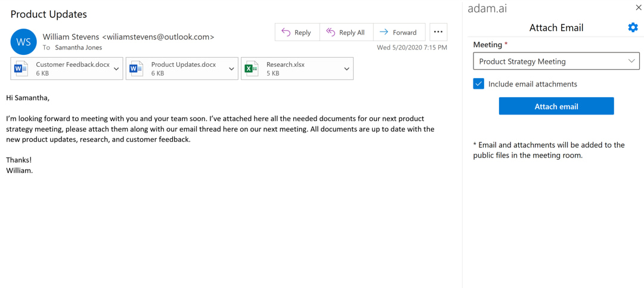Open the Research.xlsx attachment file
Screen dimensions: 644x288
pyautogui.click(x=297, y=69)
